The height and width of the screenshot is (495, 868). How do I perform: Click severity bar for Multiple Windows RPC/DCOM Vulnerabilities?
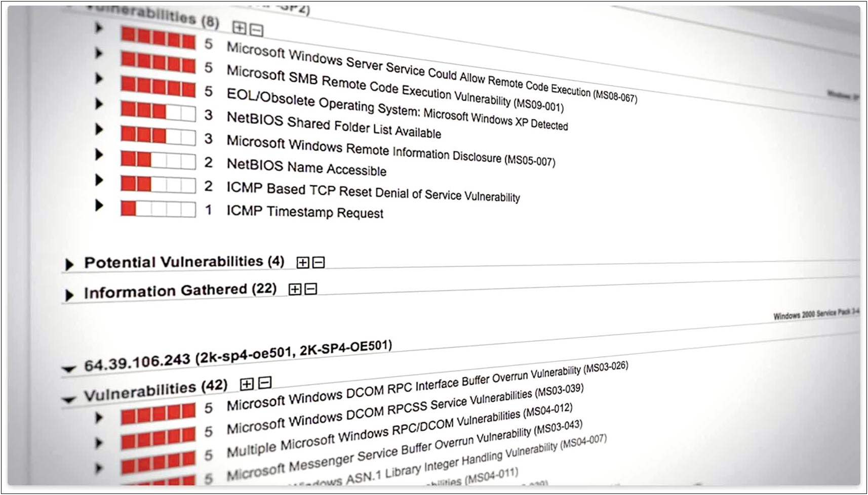[x=158, y=462]
